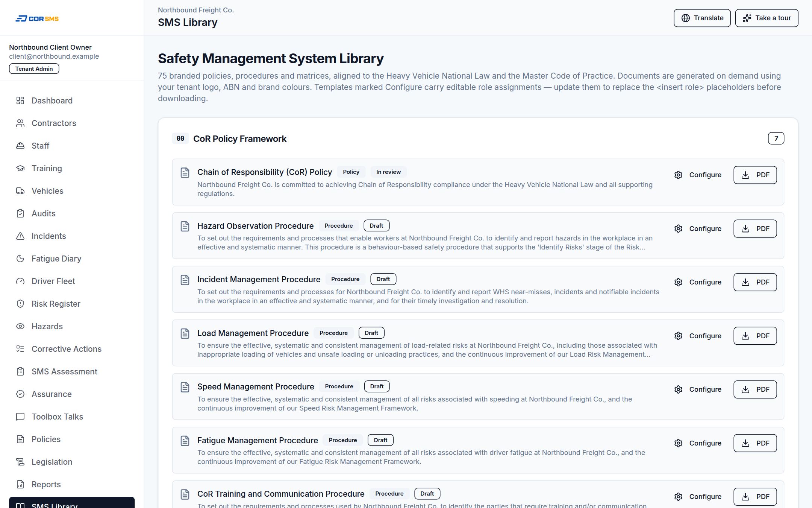This screenshot has width=812, height=508.
Task: Click the Assurance badge check icon
Action: point(20,394)
